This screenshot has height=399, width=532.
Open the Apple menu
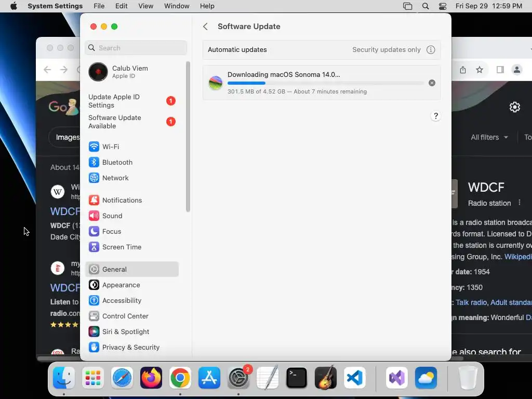tap(14, 6)
